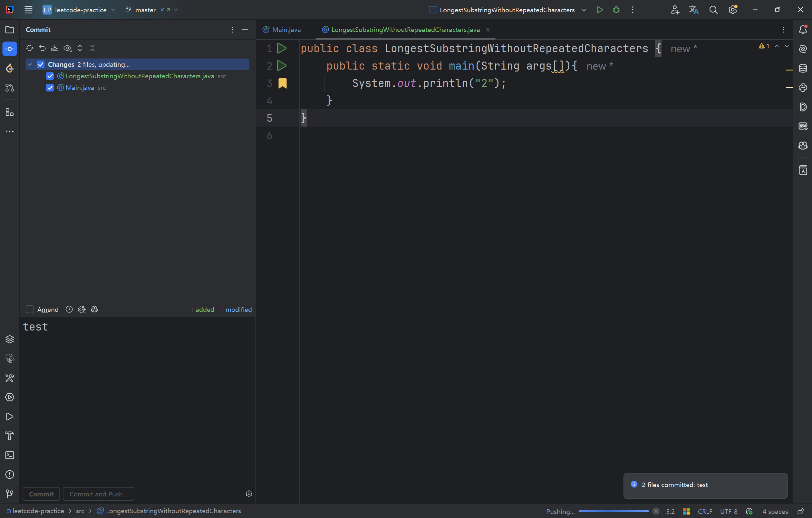Open the Notifications bell icon
The height and width of the screenshot is (518, 812).
[x=803, y=30]
